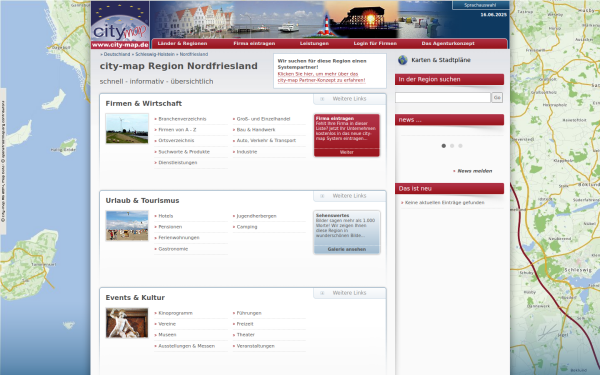Open Groß- und Einzelhandel link
The height and width of the screenshot is (375, 600).
[x=263, y=119]
